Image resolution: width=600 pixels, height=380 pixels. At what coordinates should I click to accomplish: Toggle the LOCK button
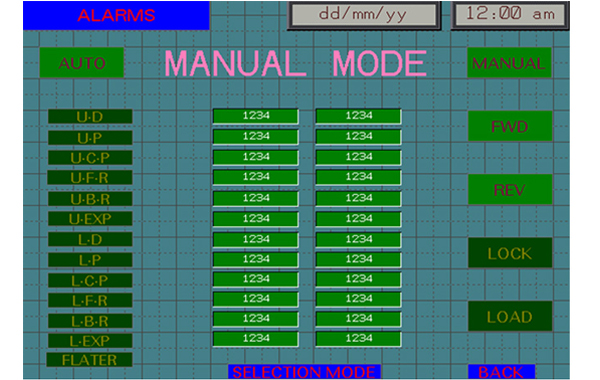510,253
